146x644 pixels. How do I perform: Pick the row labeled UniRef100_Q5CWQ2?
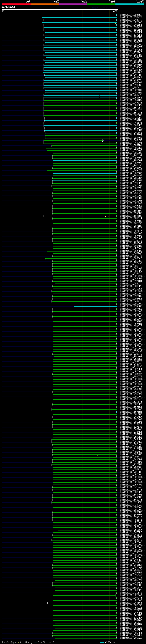[x=131, y=151]
